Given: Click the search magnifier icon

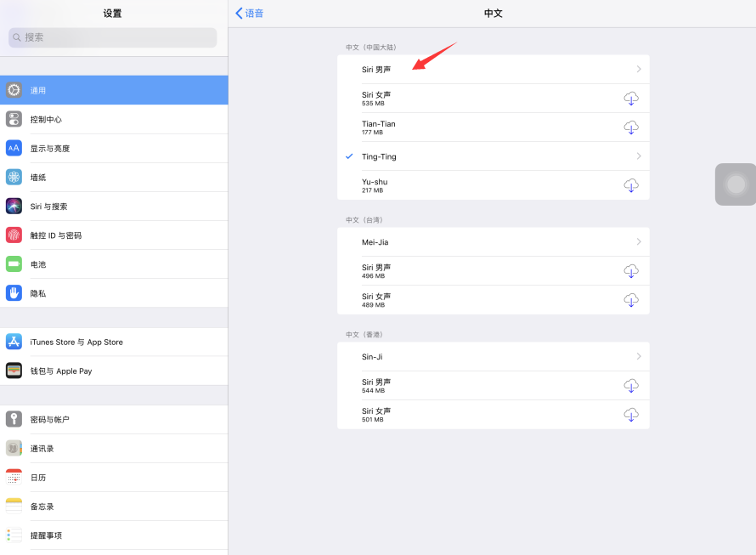Looking at the screenshot, I should [17, 37].
